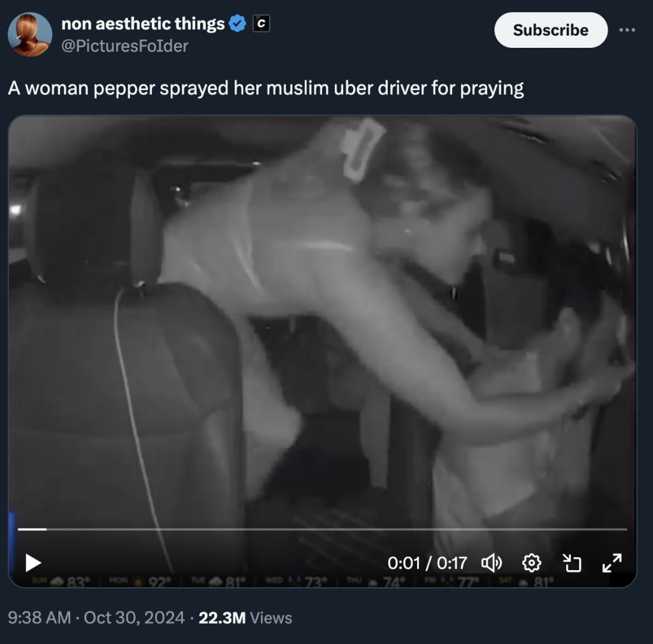The height and width of the screenshot is (644, 653).
Task: View the 22.3M Views analytics
Action: click(x=246, y=618)
